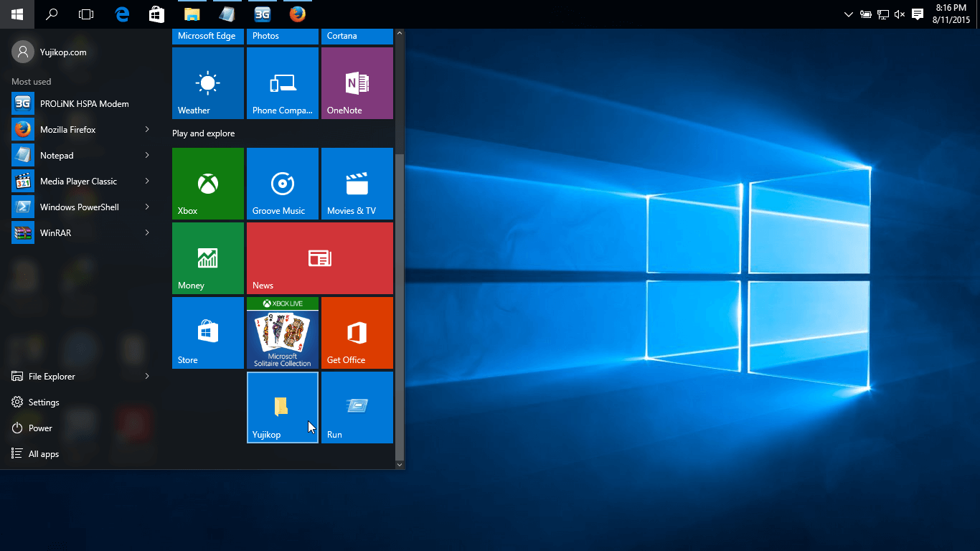Image resolution: width=980 pixels, height=551 pixels.
Task: Open the OneNote tile
Action: 357,83
